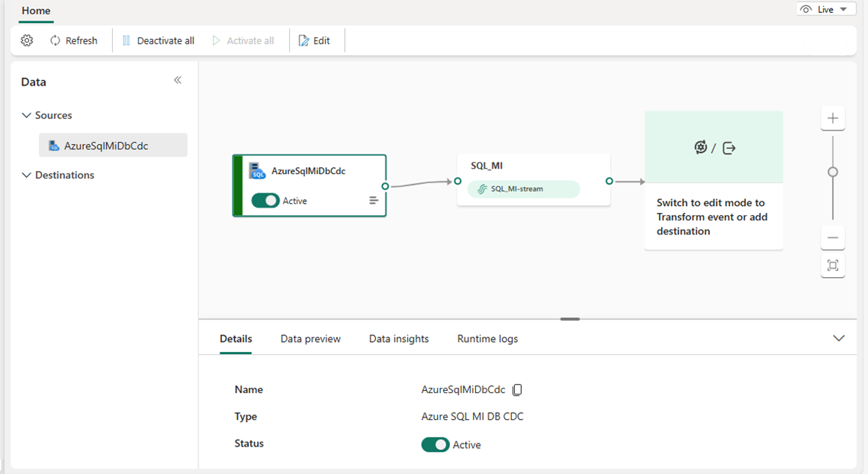Fit the diagram to view
This screenshot has width=868, height=474.
click(832, 266)
